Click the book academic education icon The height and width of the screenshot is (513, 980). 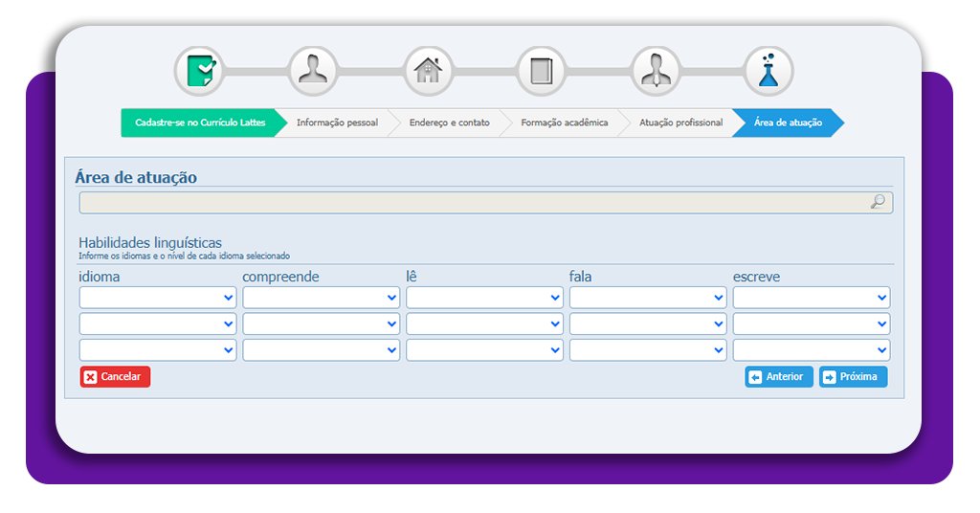(x=542, y=71)
